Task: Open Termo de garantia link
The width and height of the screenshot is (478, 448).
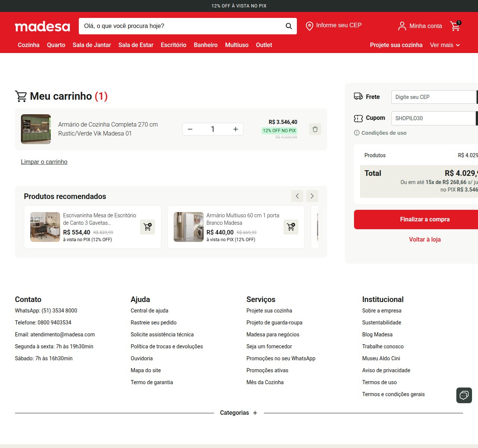Action: point(152,382)
